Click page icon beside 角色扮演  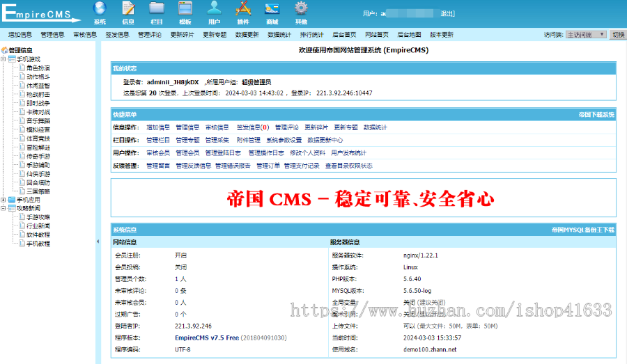pos(22,68)
